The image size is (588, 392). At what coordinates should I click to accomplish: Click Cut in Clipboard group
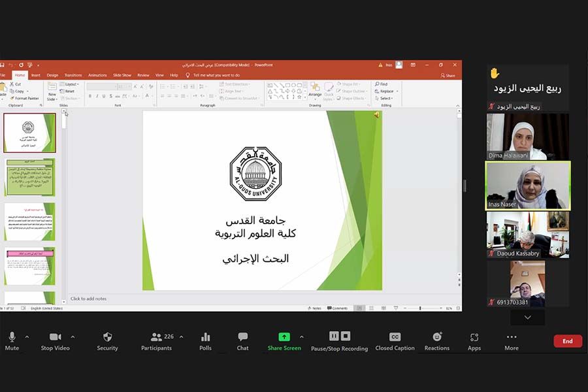pos(16,84)
